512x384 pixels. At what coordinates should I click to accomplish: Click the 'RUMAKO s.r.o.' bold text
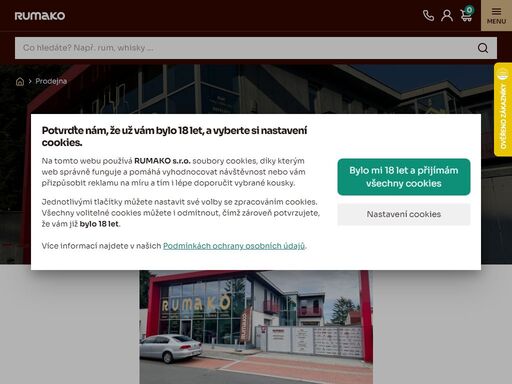pos(162,161)
